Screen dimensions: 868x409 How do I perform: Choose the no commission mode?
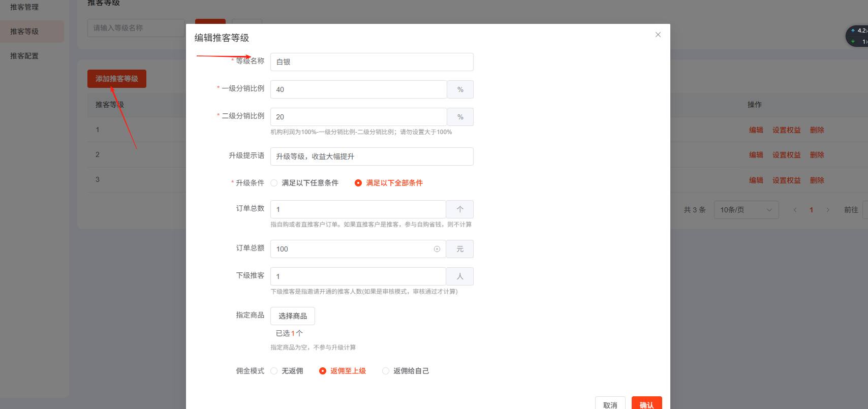274,371
